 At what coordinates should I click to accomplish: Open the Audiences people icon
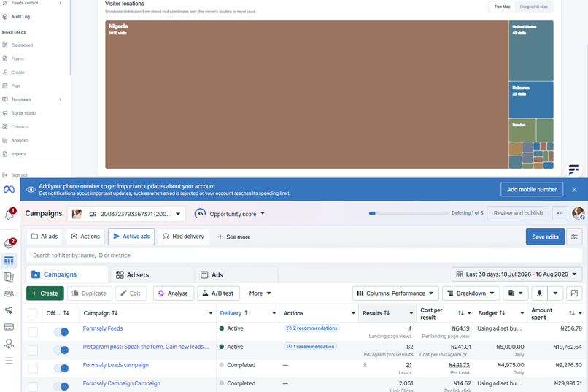tap(9, 293)
